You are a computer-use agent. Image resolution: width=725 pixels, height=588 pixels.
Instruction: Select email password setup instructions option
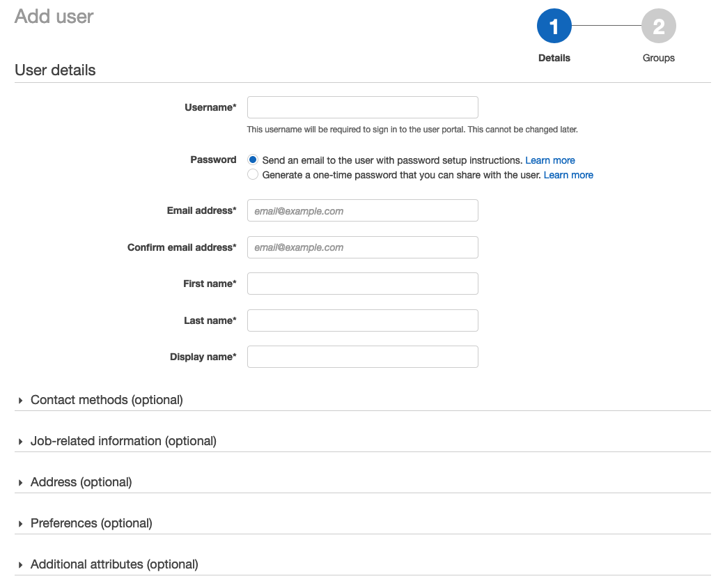pos(253,160)
